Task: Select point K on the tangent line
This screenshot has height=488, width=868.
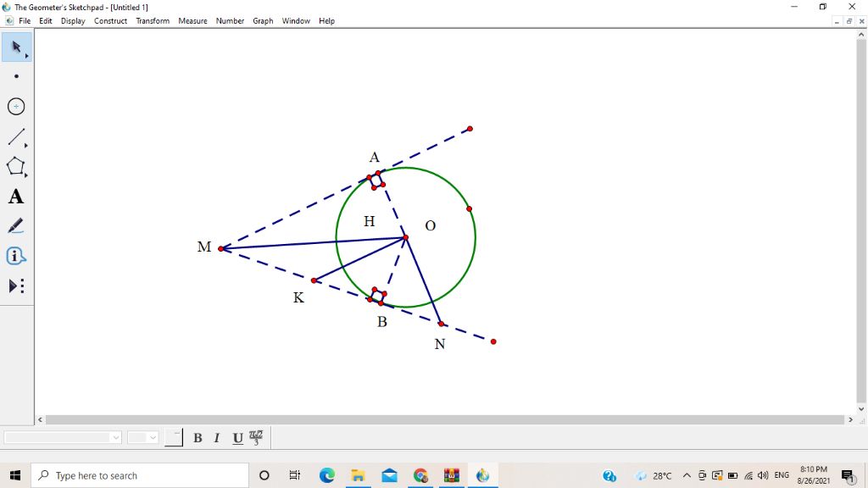Action: pyautogui.click(x=314, y=280)
